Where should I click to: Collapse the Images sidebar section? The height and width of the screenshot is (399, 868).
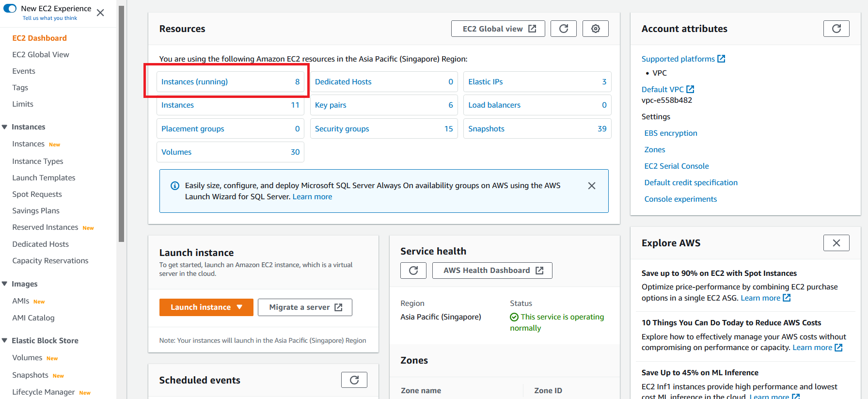pyautogui.click(x=5, y=284)
